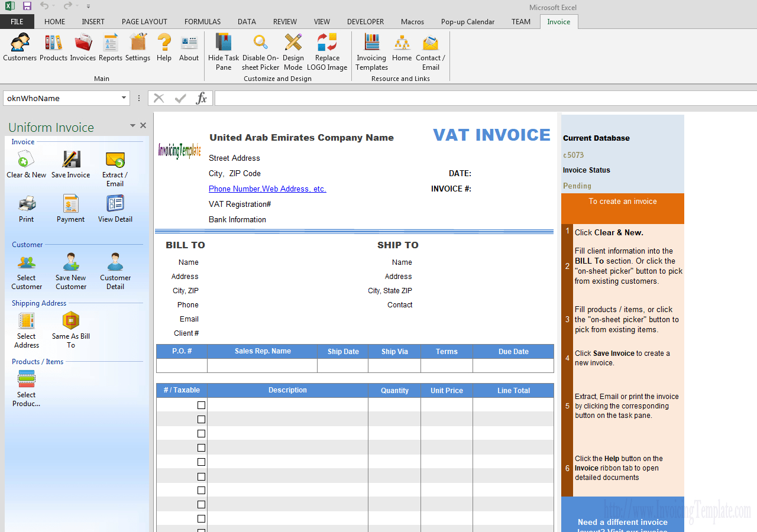
Task: Click the Pending invoice status text
Action: point(577,186)
